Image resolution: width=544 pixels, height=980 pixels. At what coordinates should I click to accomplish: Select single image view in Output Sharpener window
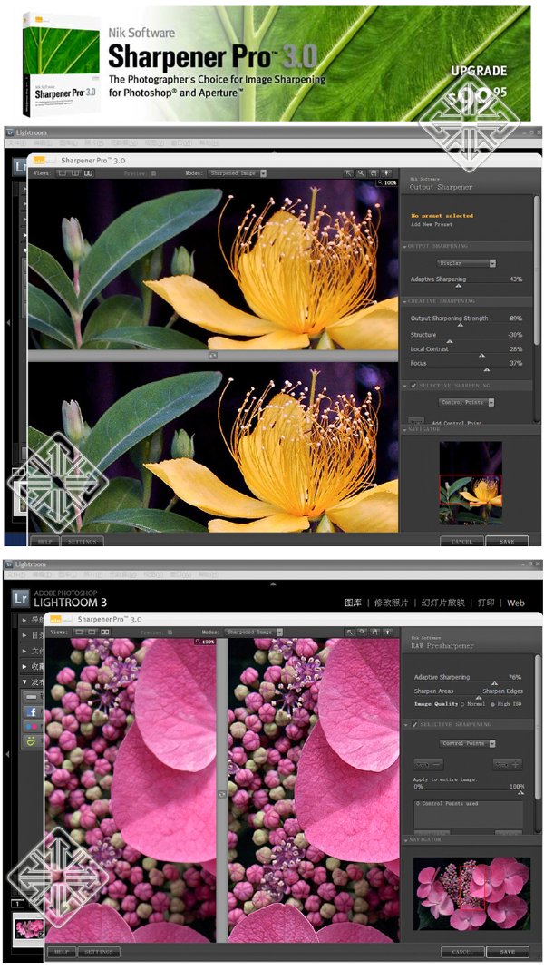63,173
